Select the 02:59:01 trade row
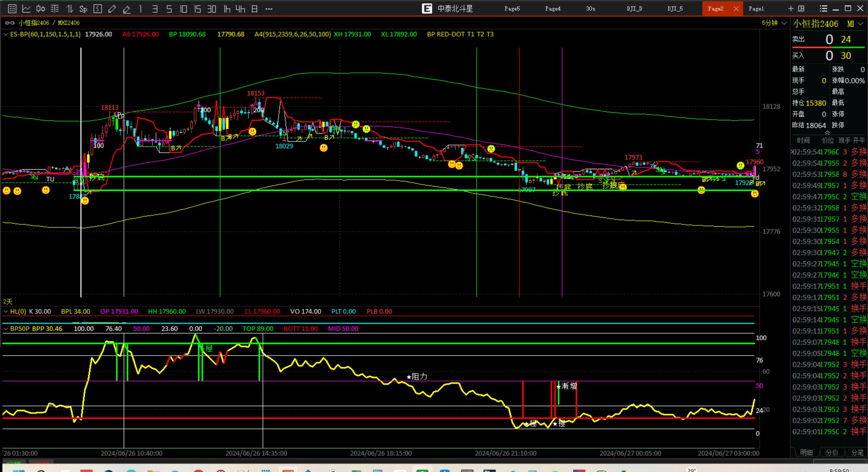 [x=829, y=432]
